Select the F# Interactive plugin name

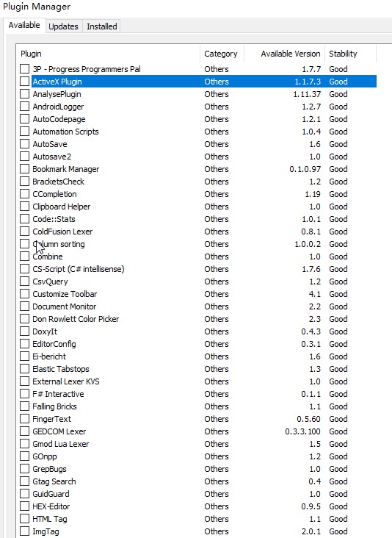tap(58, 394)
